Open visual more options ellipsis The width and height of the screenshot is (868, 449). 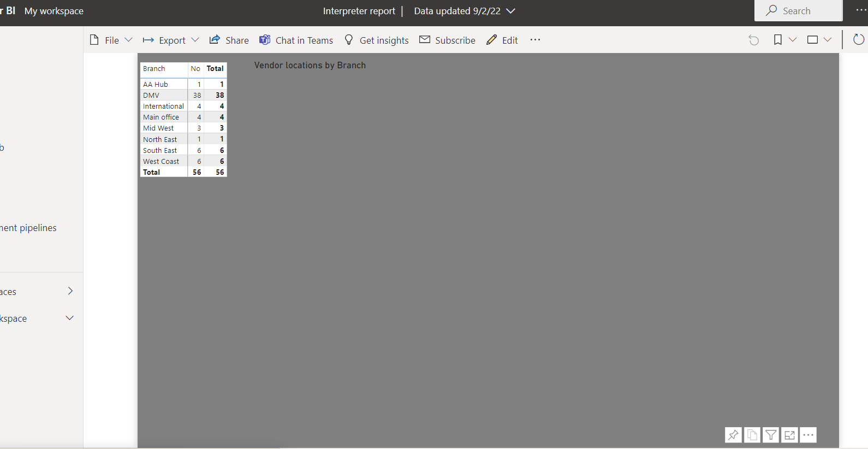point(808,435)
